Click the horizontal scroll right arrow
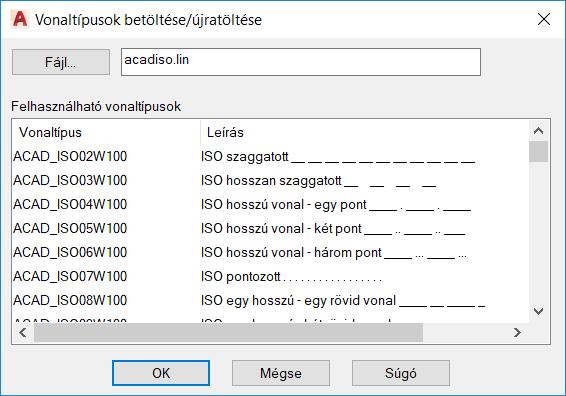 (517, 332)
